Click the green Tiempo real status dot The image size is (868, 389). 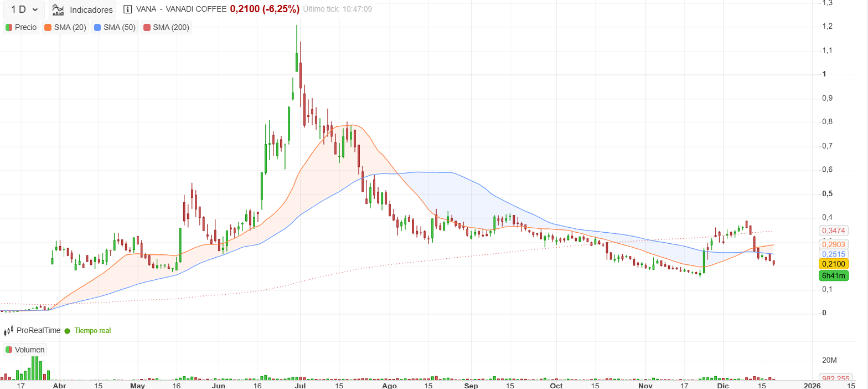coord(68,331)
